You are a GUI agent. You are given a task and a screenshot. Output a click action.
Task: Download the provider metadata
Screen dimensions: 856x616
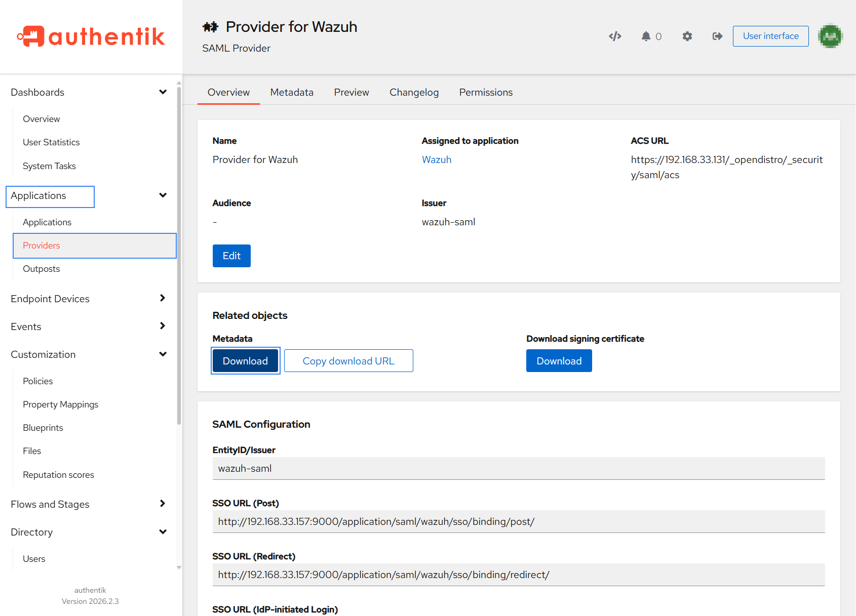point(245,361)
